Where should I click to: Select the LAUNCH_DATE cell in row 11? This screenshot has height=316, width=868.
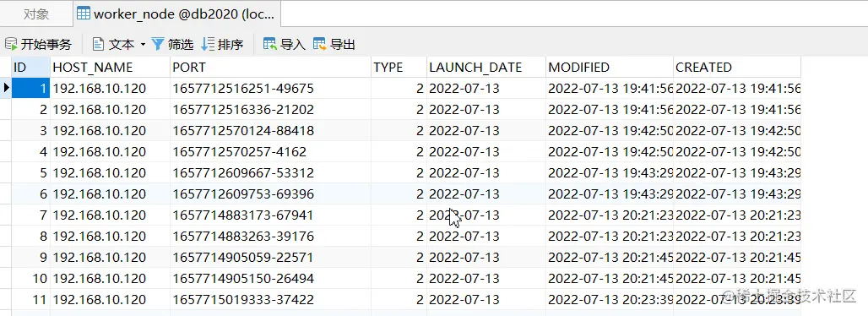click(486, 299)
